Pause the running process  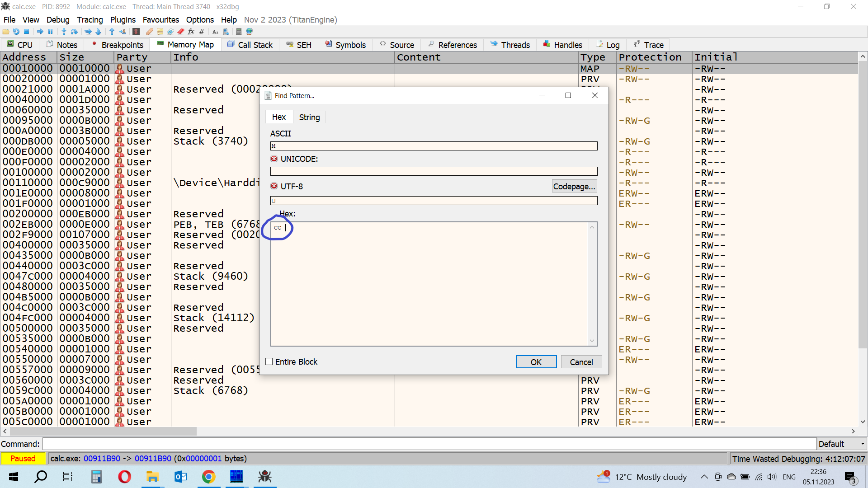(x=51, y=32)
